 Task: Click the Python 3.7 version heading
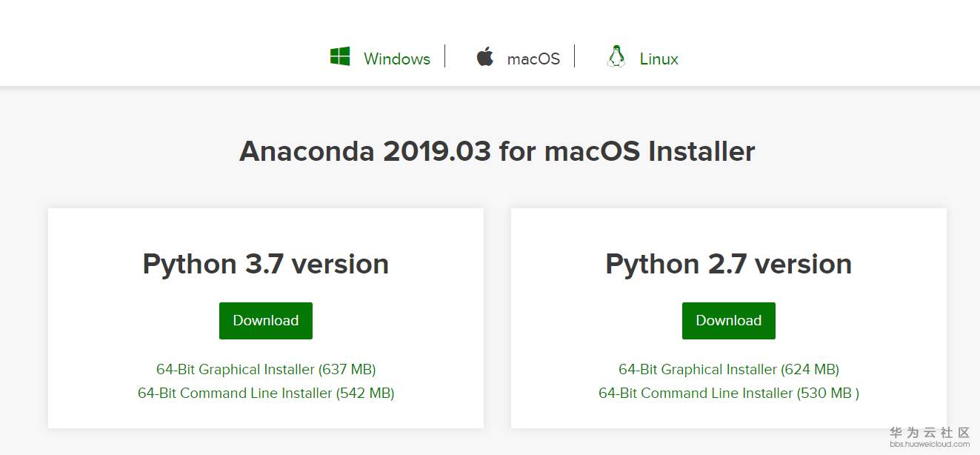pyautogui.click(x=265, y=264)
